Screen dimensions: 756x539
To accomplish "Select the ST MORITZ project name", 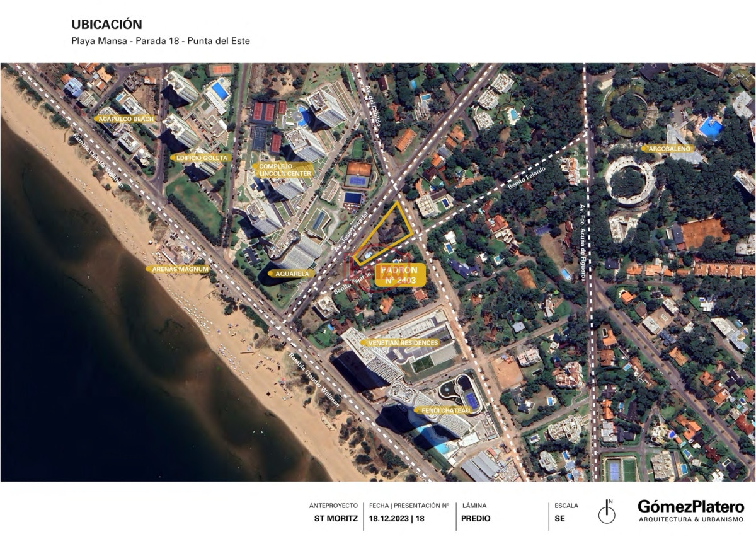I will pos(336,519).
